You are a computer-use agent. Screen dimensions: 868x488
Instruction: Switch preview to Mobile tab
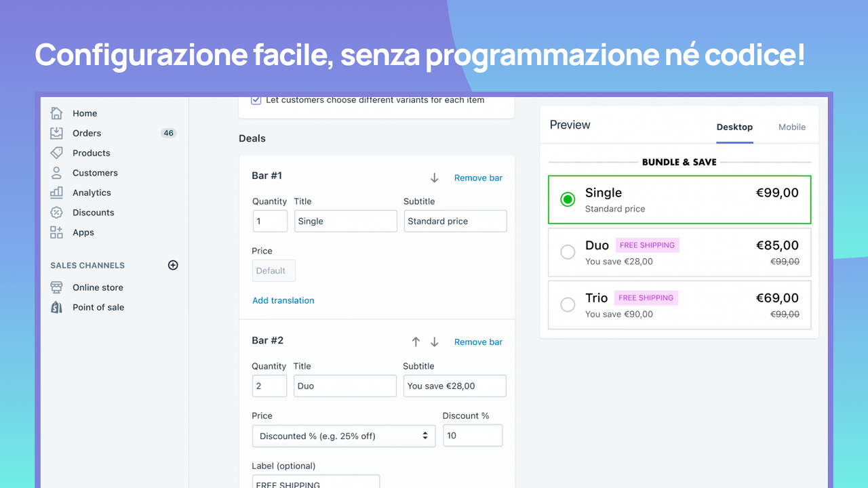[792, 127]
